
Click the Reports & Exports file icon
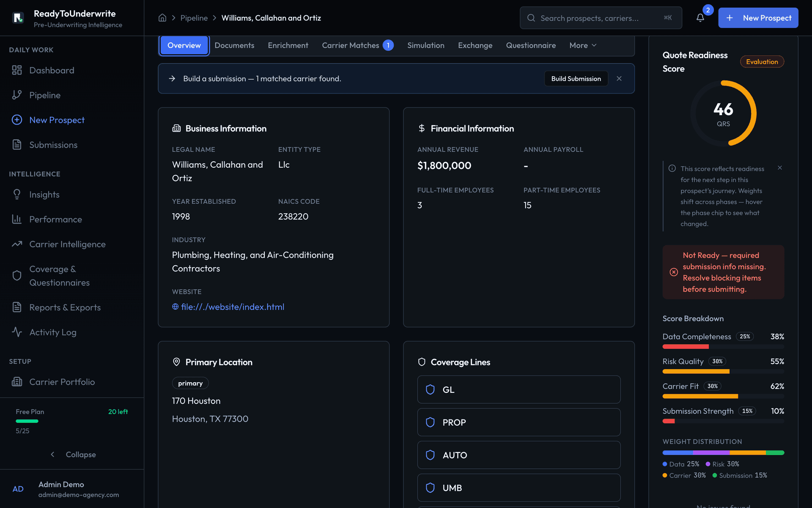(17, 307)
